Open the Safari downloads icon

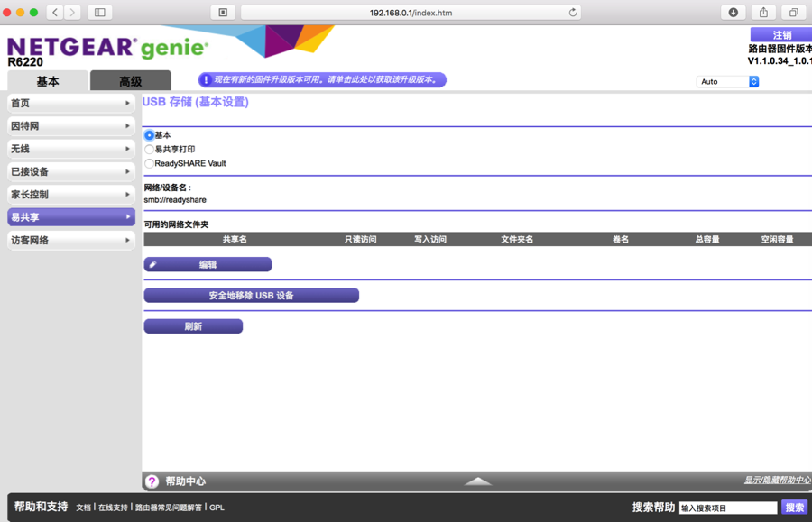click(734, 13)
